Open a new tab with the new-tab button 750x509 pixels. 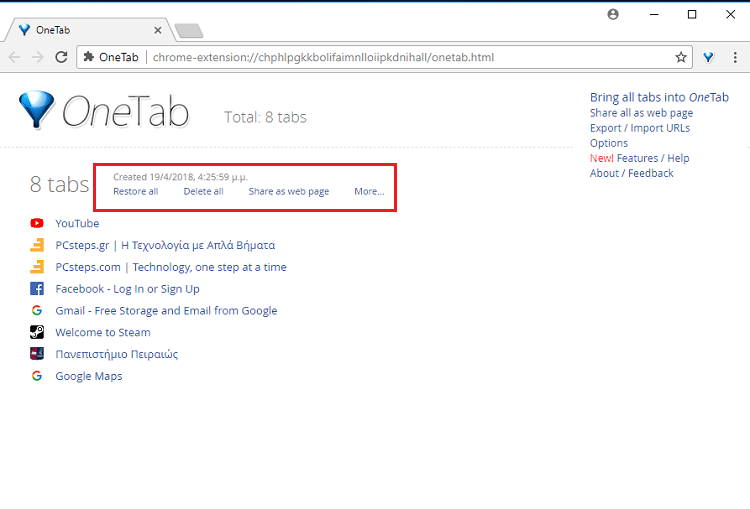tap(189, 31)
